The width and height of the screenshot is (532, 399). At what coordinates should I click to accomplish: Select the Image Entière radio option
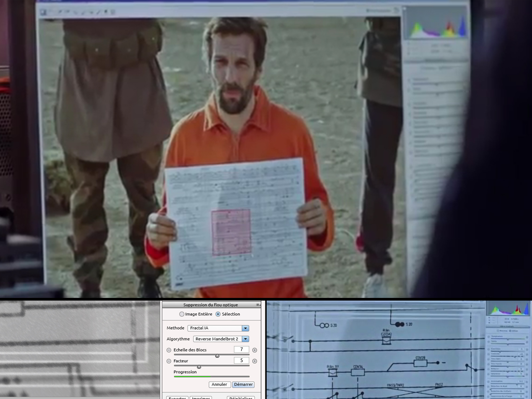(x=182, y=314)
